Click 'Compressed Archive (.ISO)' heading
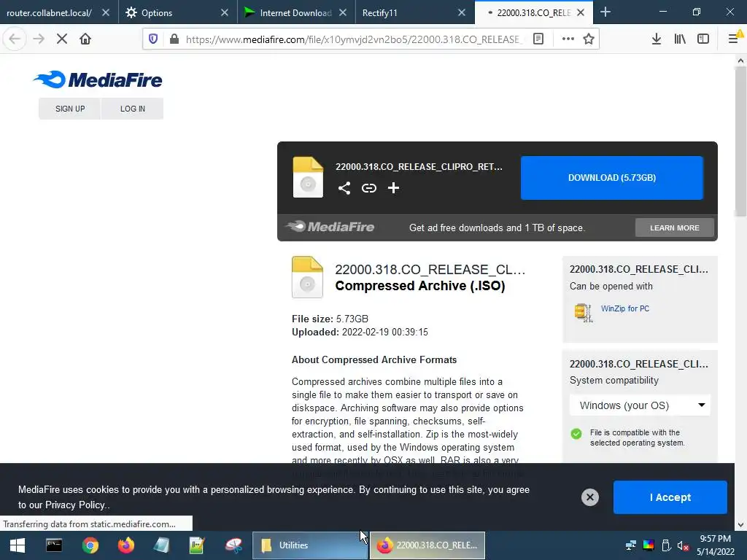This screenshot has width=747, height=560. click(419, 286)
